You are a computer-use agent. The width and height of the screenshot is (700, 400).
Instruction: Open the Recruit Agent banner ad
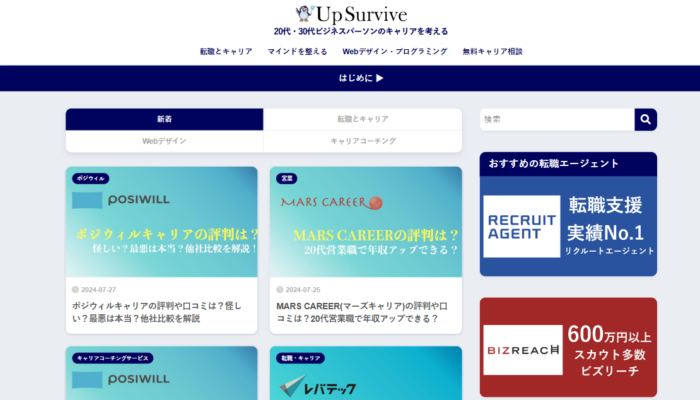(x=568, y=227)
